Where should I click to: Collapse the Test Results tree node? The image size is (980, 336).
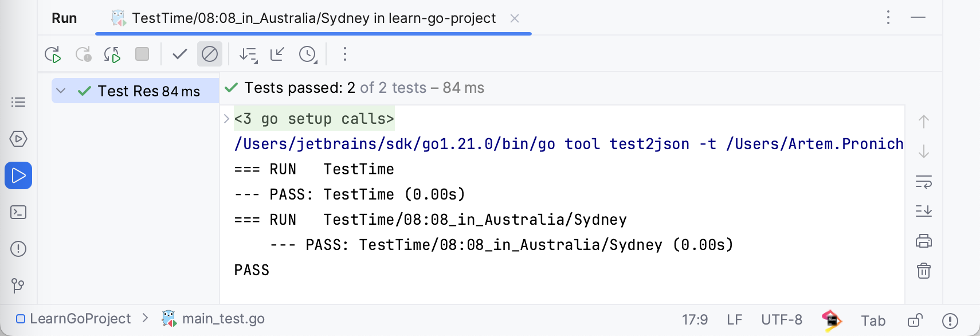pyautogui.click(x=61, y=91)
